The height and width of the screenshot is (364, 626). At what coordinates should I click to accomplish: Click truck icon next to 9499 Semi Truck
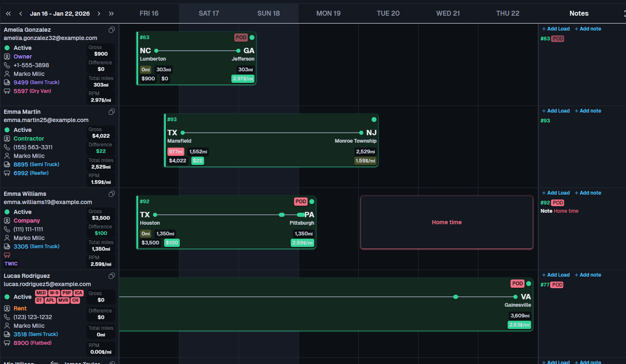coord(7,82)
